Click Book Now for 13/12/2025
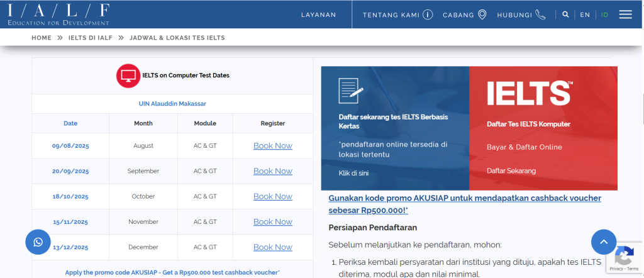 [x=273, y=247]
